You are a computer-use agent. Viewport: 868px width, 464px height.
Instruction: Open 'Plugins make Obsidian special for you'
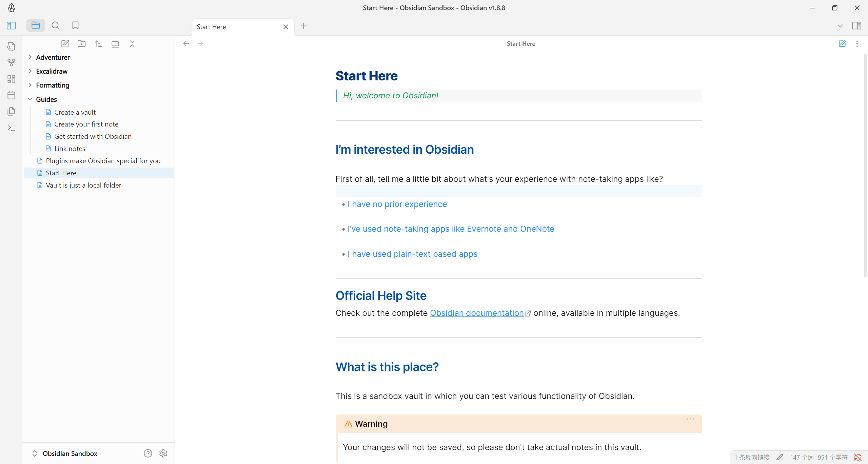click(x=103, y=161)
